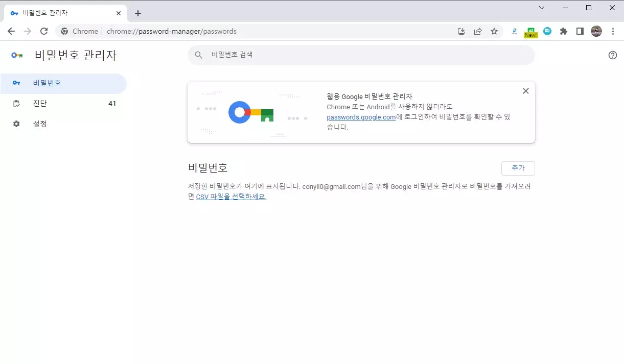Screen dimensions: 624x364
Task: Click the blue pen extension icon
Action: (x=515, y=31)
